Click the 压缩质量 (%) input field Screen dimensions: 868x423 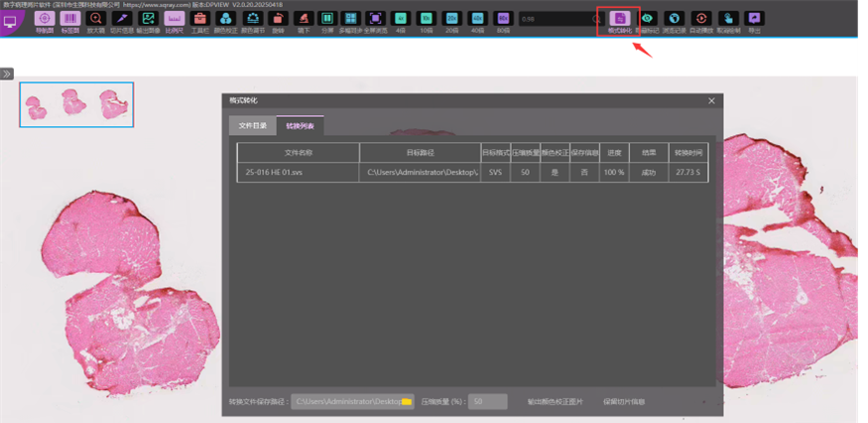coord(488,401)
